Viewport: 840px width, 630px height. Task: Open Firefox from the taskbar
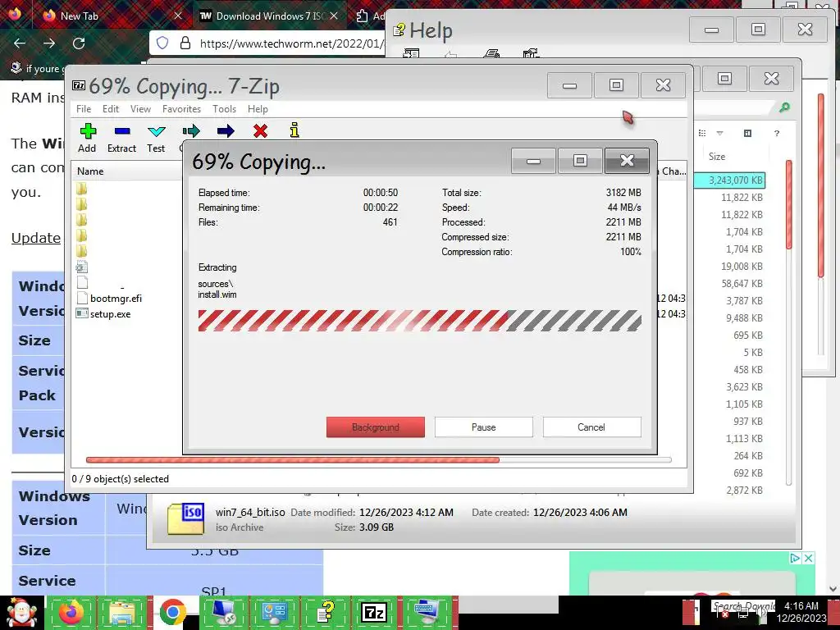71,612
